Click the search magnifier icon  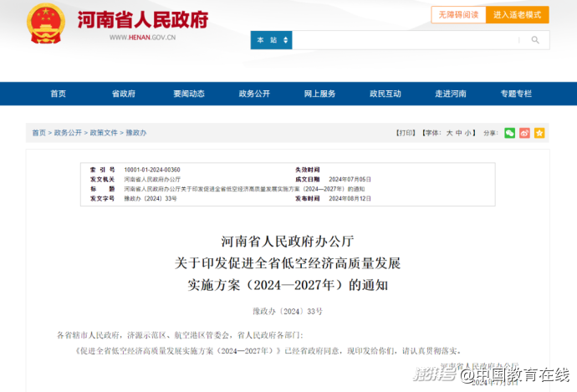(535, 40)
